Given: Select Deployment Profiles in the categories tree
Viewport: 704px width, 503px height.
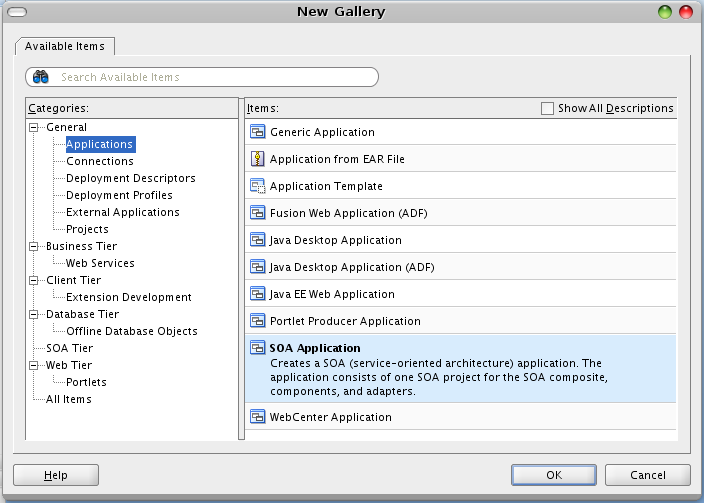Looking at the screenshot, I should click(119, 195).
